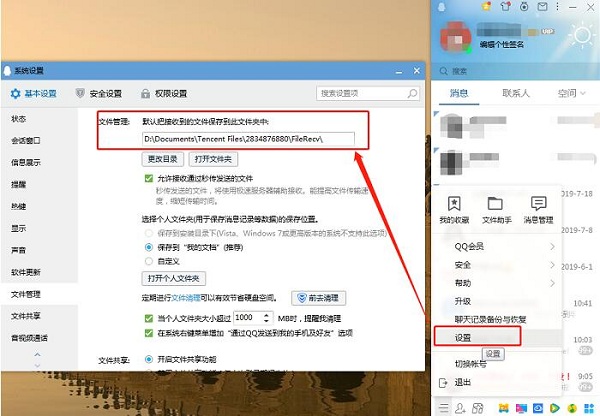600x416 pixels.
Task: Open the Tencent Video play icon
Action: 555,408
